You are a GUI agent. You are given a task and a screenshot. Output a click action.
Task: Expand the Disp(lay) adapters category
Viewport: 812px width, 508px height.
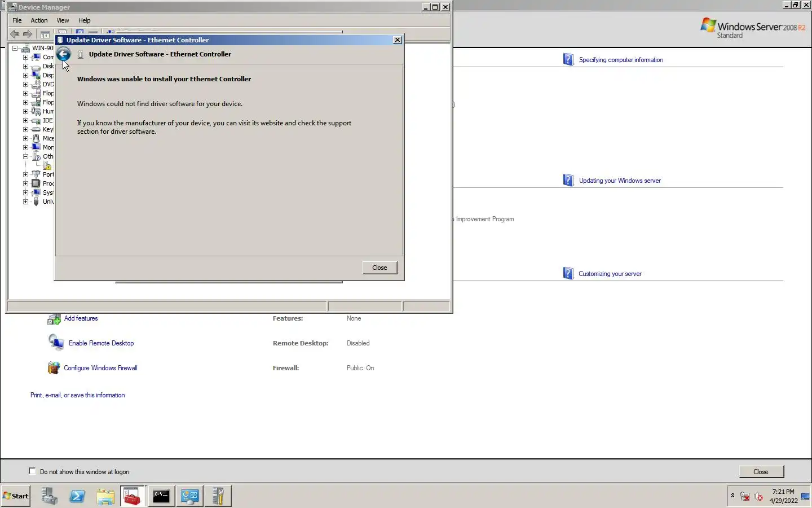pyautogui.click(x=25, y=75)
